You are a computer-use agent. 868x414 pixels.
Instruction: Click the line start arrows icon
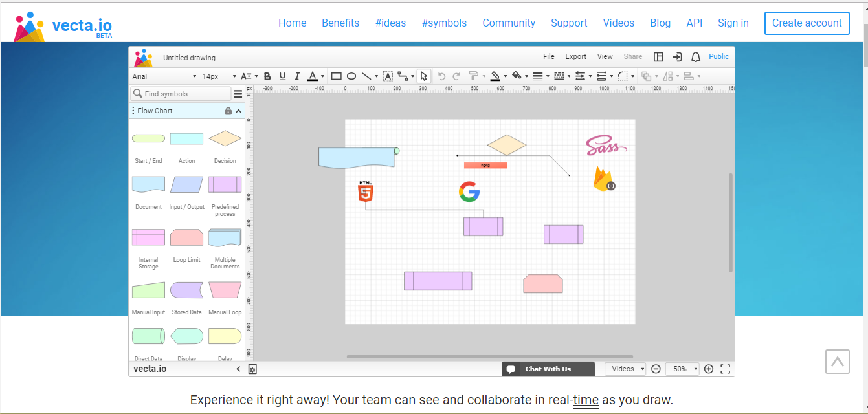click(x=581, y=76)
